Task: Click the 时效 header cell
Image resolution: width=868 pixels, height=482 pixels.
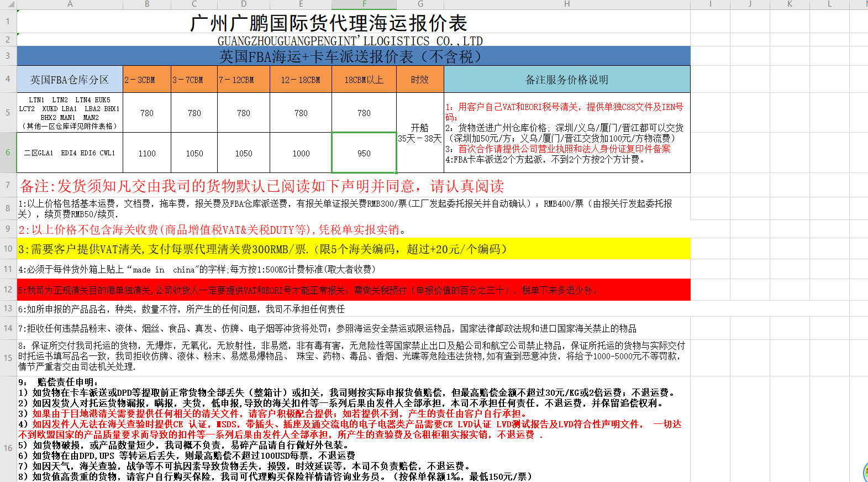Action: click(420, 80)
